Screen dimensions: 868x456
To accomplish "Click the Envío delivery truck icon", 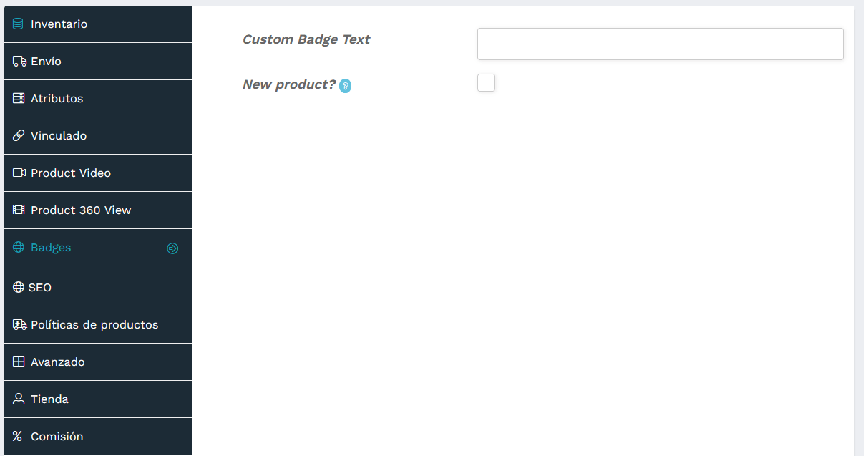I will pyautogui.click(x=18, y=61).
